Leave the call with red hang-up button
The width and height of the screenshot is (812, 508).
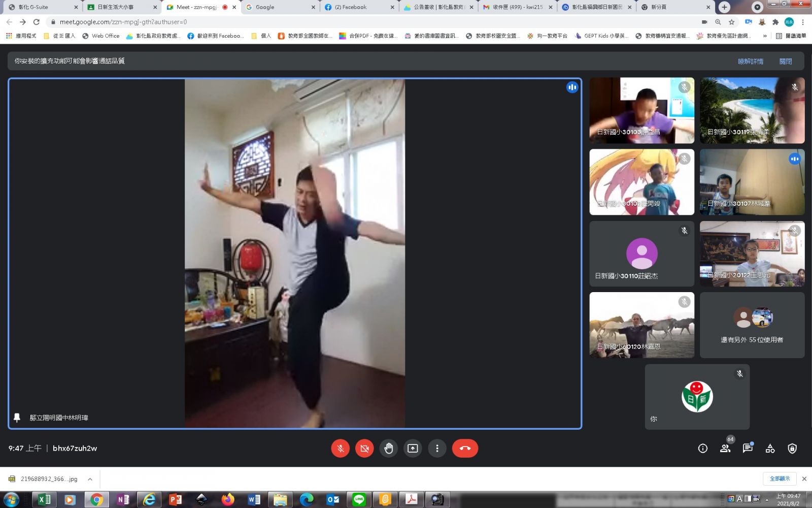(x=465, y=448)
